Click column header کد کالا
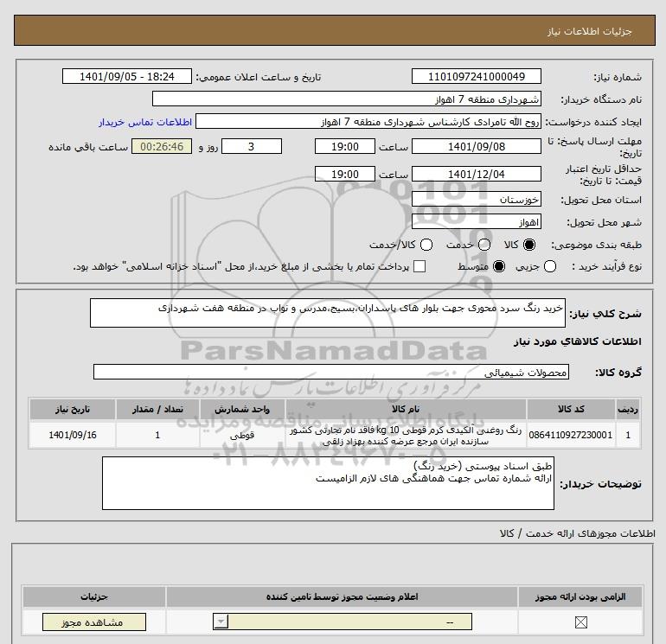Image resolution: width=666 pixels, height=644 pixels. pyautogui.click(x=571, y=409)
